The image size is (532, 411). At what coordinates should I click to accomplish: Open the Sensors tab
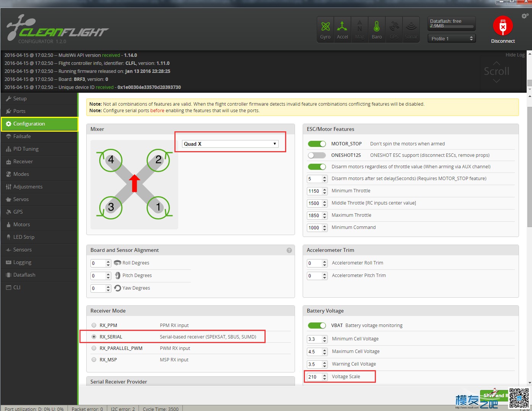coord(39,250)
